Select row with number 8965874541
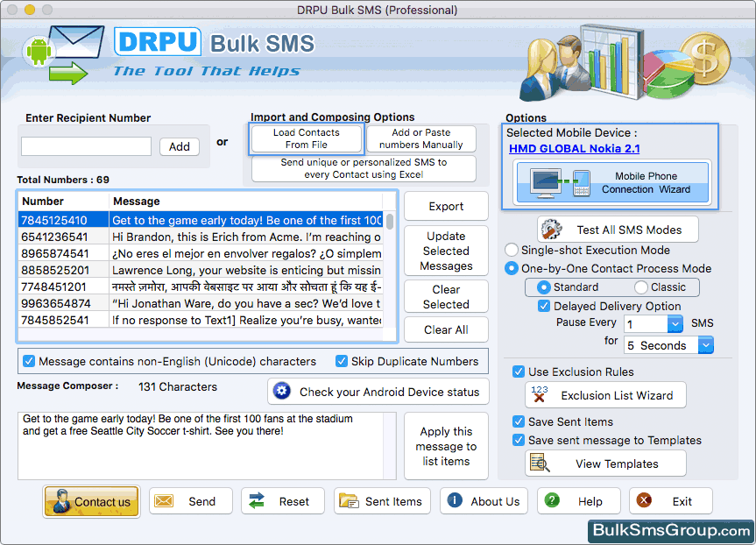The height and width of the screenshot is (545, 756). tap(200, 253)
